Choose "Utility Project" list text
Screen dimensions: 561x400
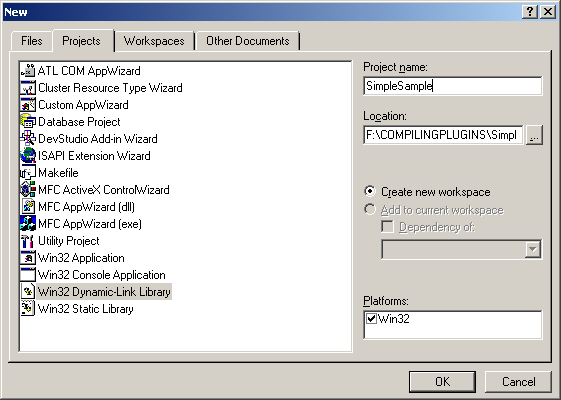tap(69, 241)
